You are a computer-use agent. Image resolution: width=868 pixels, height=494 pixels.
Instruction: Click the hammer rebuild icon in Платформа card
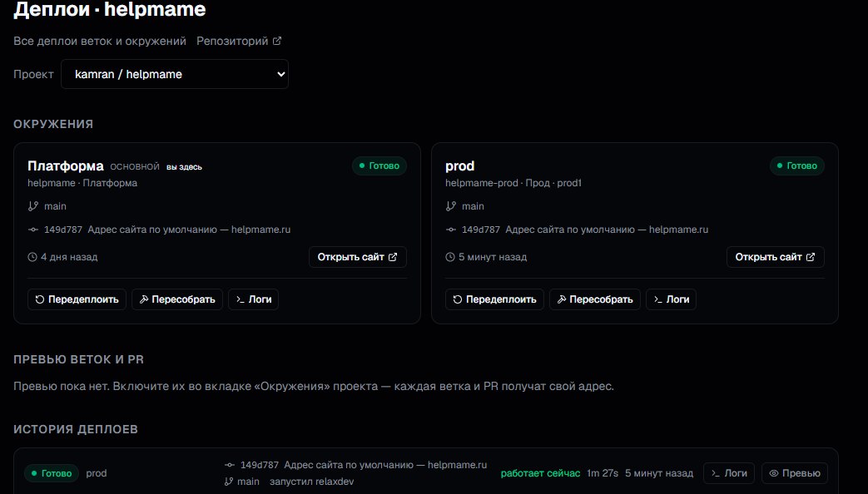coord(144,299)
